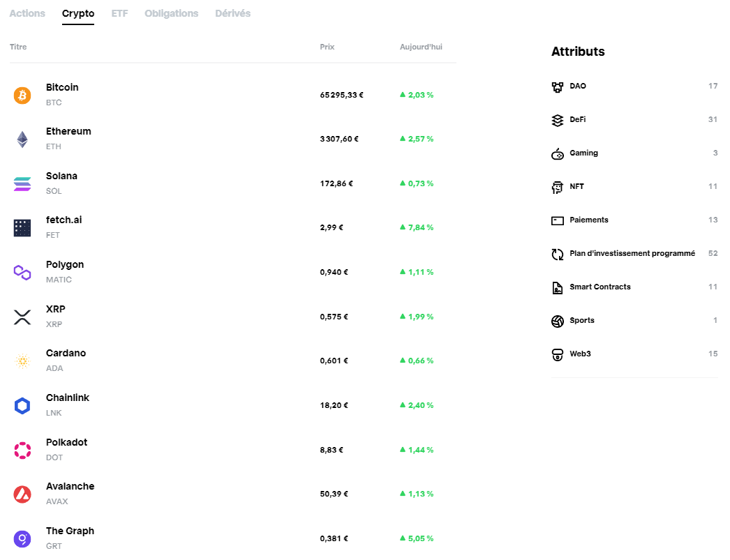Screen dimensions: 730x560
Task: Click the XRP name text
Action: pyautogui.click(x=55, y=310)
